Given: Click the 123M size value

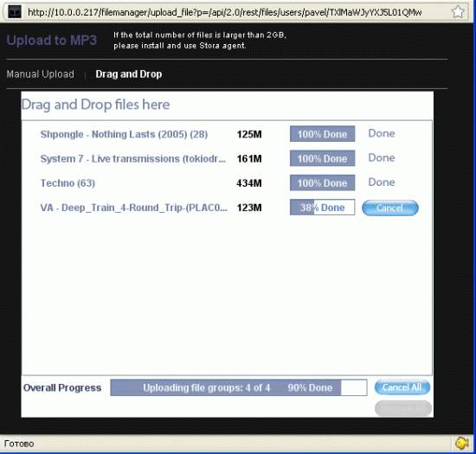Looking at the screenshot, I should point(249,208).
